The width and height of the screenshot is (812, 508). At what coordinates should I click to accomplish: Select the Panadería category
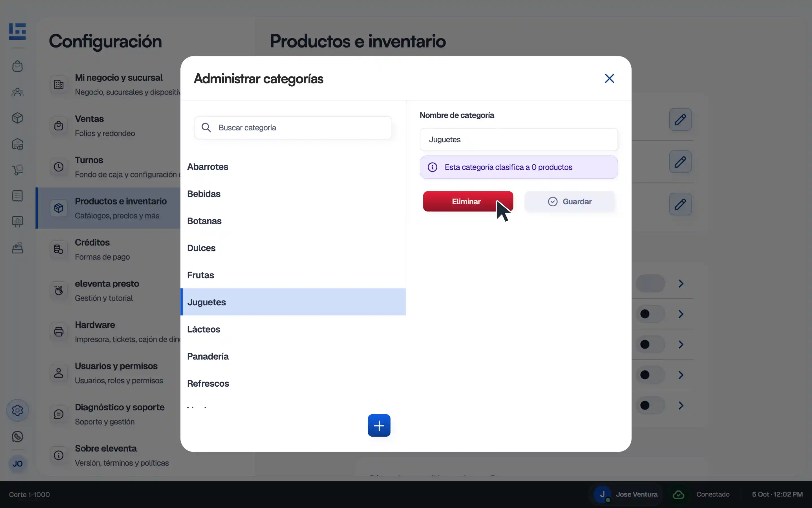[x=293, y=356]
